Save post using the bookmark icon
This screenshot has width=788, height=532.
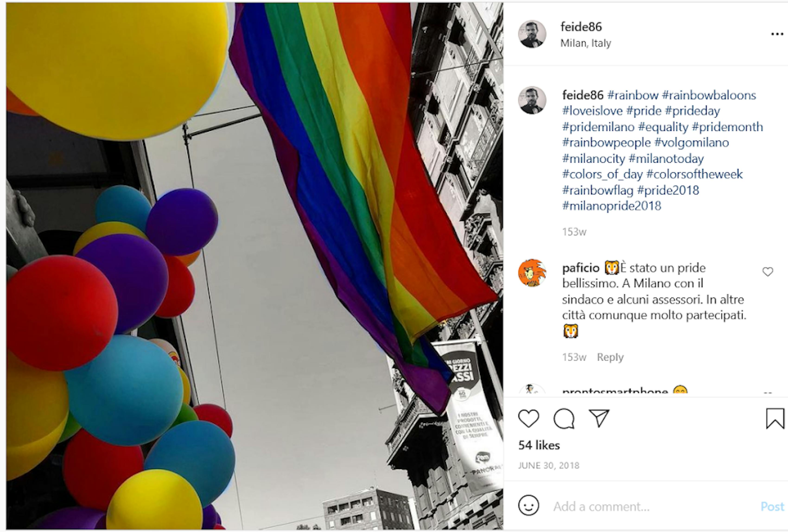tap(775, 419)
